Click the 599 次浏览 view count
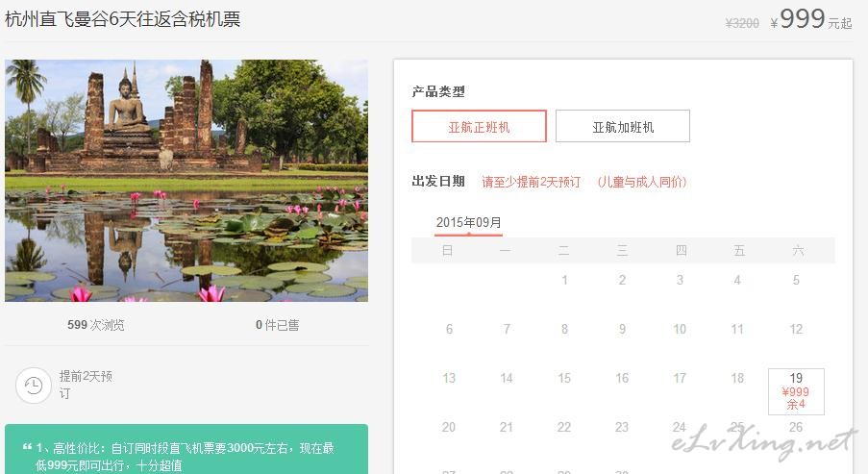 pyautogui.click(x=96, y=325)
